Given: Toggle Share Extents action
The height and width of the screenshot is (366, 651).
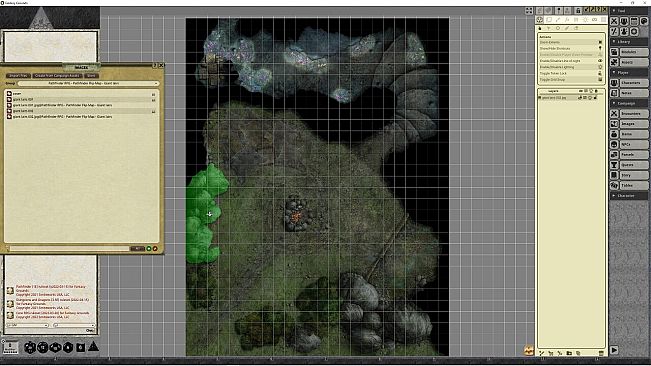Looking at the screenshot, I should click(x=570, y=42).
